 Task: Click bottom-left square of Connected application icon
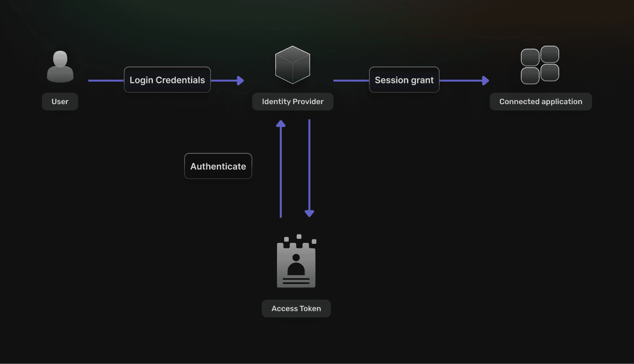530,75
